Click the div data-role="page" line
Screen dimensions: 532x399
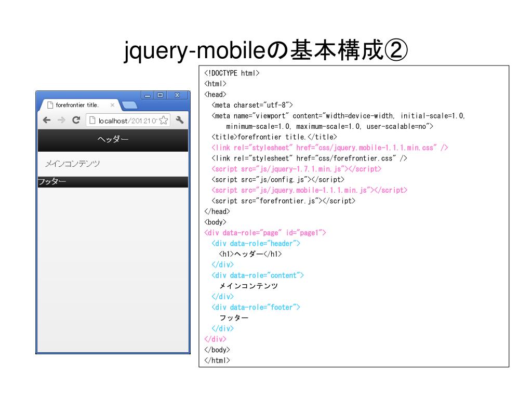point(265,233)
